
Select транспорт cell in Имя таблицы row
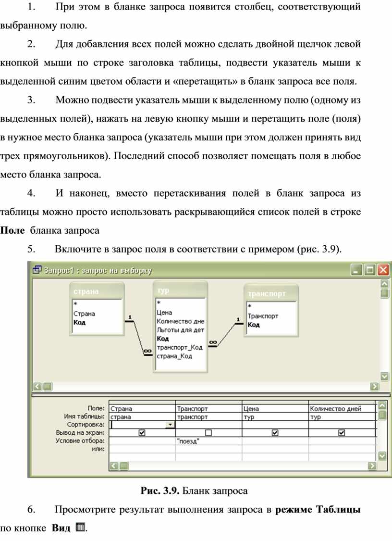click(x=208, y=417)
